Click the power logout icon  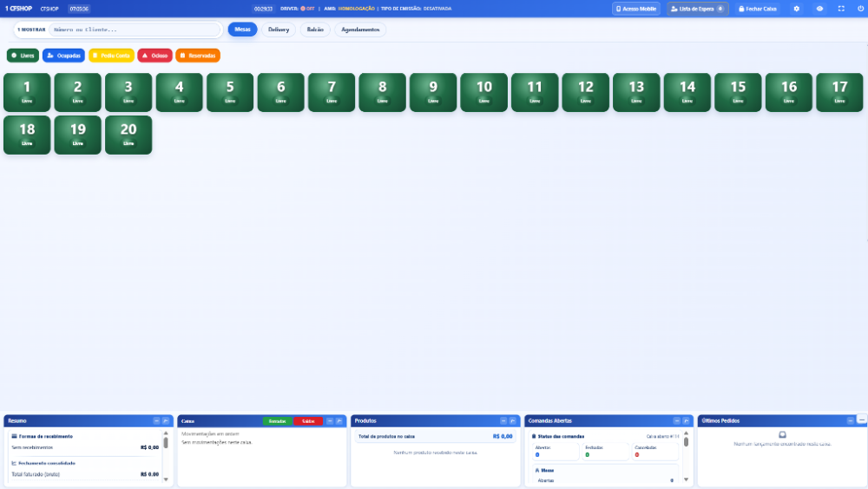click(861, 9)
